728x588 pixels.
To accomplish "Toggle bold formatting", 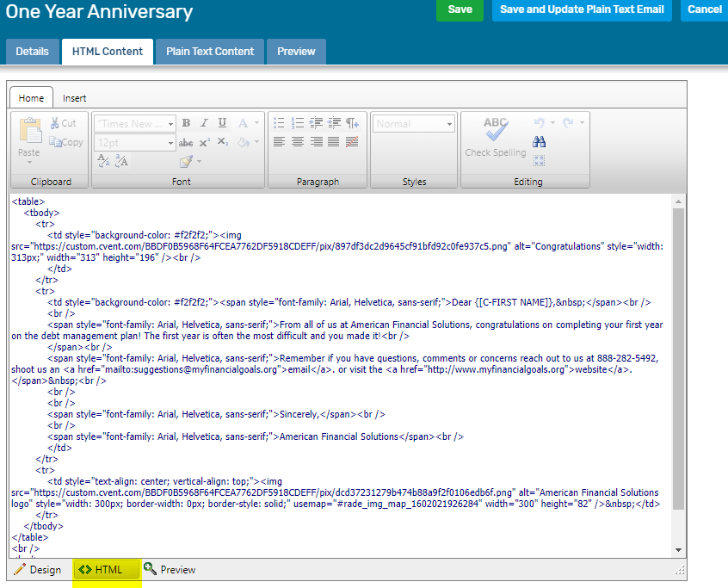I will pos(186,123).
